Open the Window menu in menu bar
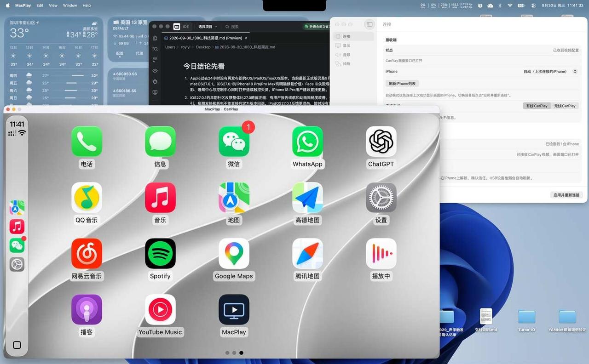 (x=70, y=5)
